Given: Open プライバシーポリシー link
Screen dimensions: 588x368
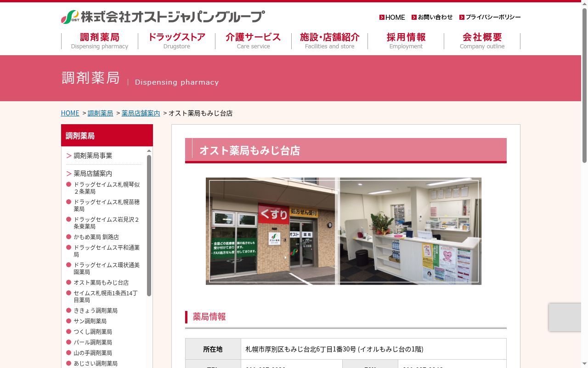Looking at the screenshot, I should [490, 17].
